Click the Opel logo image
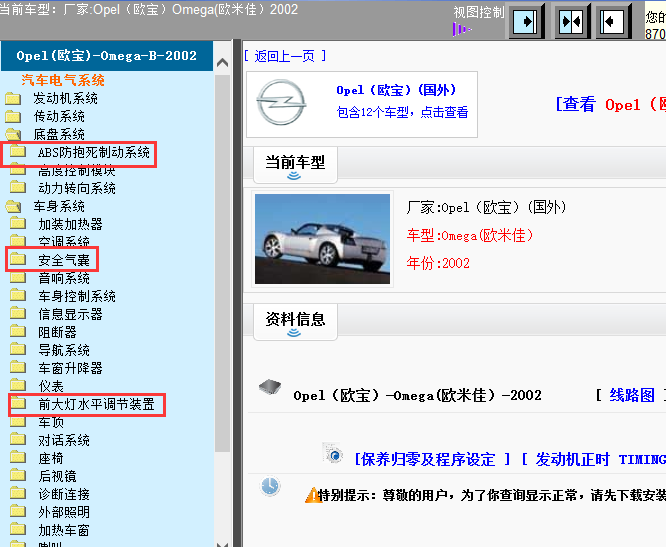The image size is (666, 547). [281, 103]
